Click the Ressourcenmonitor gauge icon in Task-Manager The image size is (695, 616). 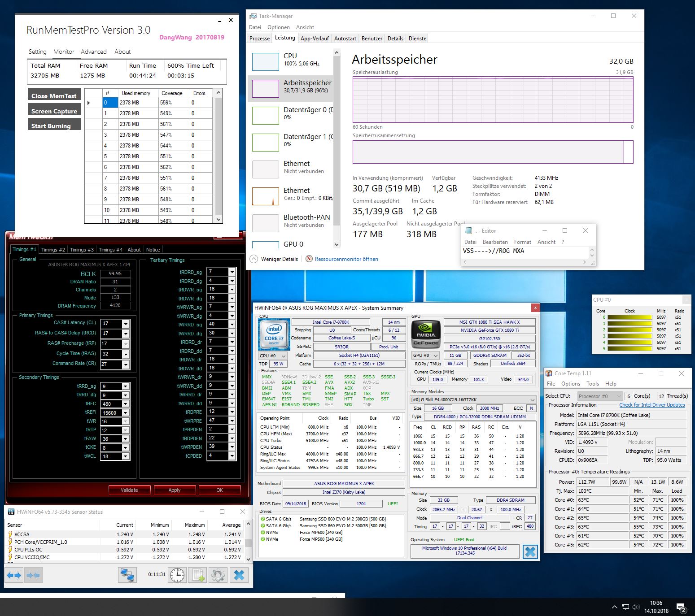(x=309, y=259)
